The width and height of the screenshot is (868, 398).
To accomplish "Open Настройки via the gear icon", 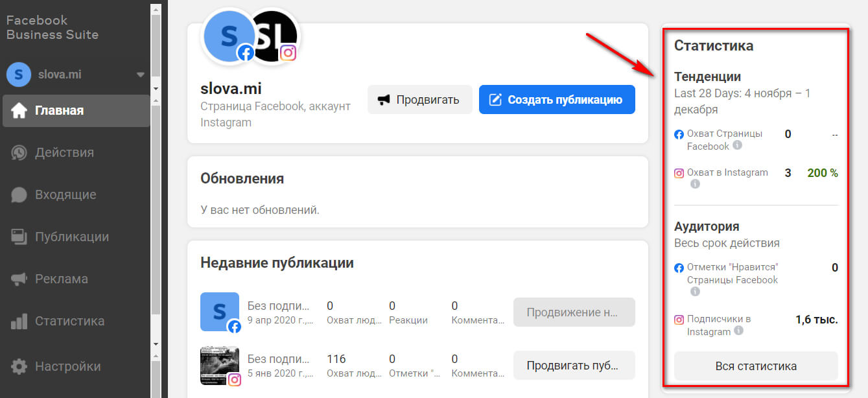I will [x=20, y=366].
